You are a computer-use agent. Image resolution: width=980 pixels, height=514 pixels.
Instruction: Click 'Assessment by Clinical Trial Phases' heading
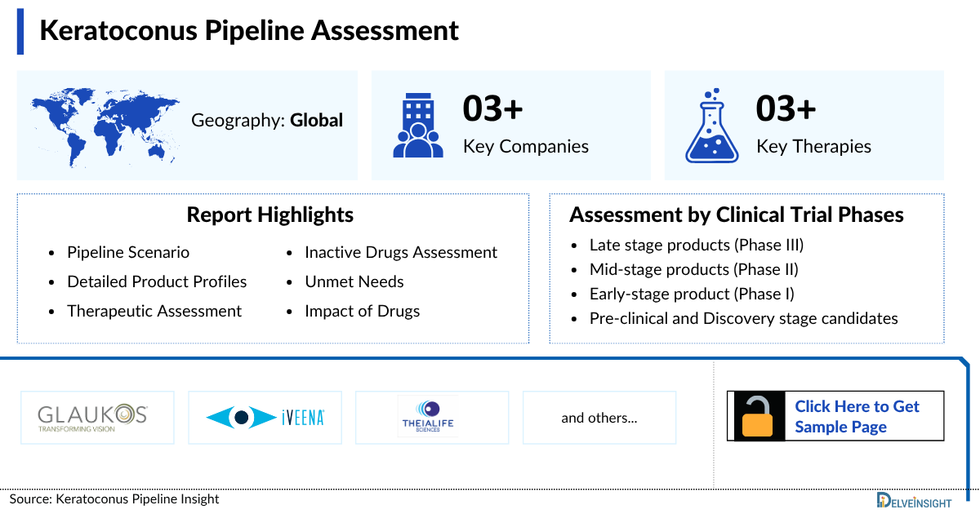pyautogui.click(x=737, y=215)
